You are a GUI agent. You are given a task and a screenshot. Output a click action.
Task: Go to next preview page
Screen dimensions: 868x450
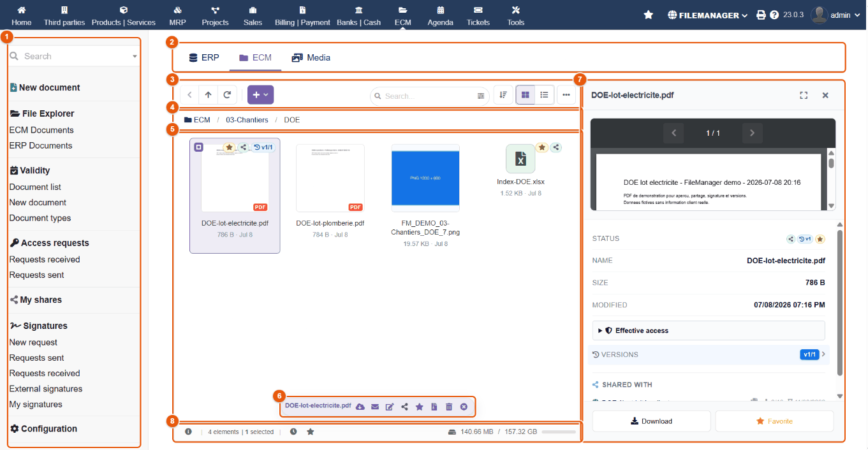753,133
